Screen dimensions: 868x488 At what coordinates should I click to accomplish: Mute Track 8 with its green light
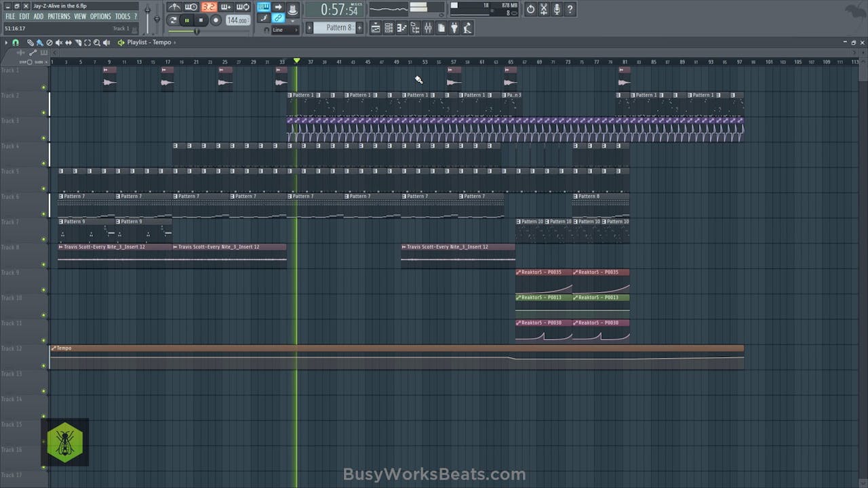click(44, 265)
